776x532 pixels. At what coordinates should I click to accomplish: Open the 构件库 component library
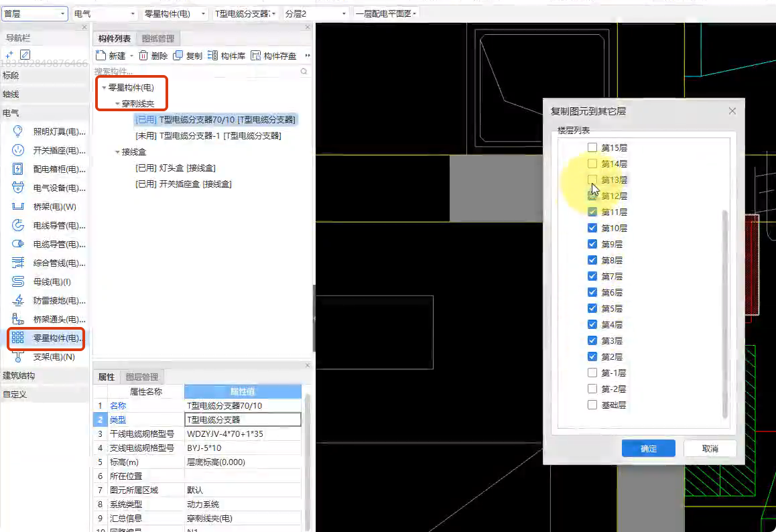pyautogui.click(x=227, y=56)
